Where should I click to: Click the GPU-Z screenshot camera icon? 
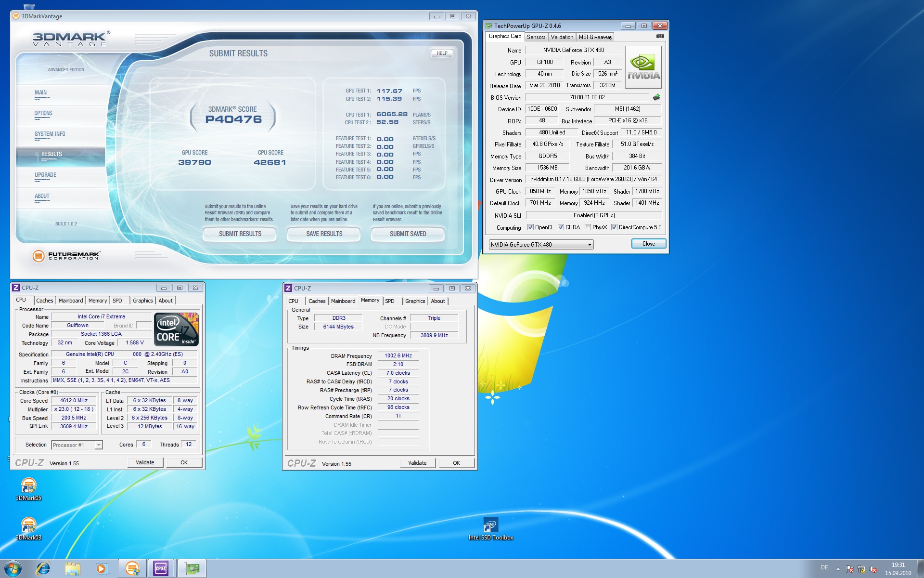pos(660,36)
